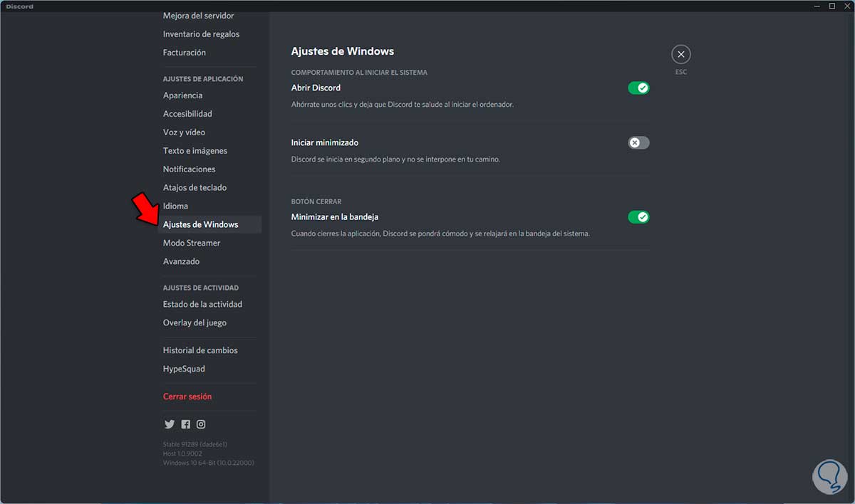Enable the Iniciar minimizado toggle
855x504 pixels.
click(638, 143)
